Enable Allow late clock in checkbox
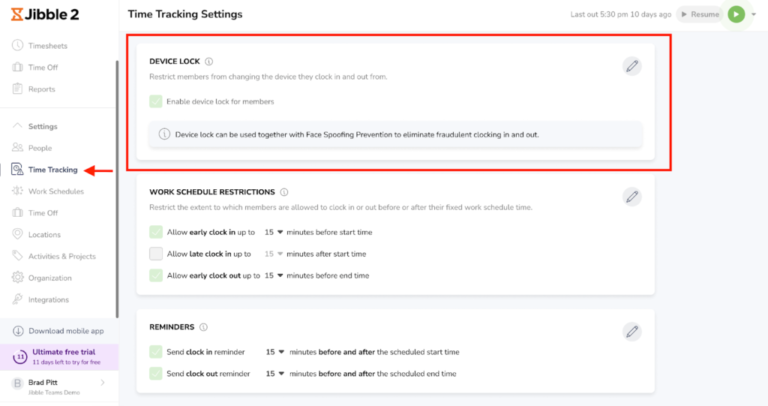The height and width of the screenshot is (406, 768). tap(156, 254)
